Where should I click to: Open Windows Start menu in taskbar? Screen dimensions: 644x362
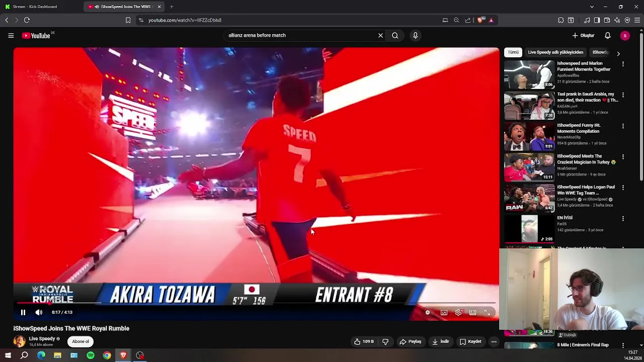[8, 355]
